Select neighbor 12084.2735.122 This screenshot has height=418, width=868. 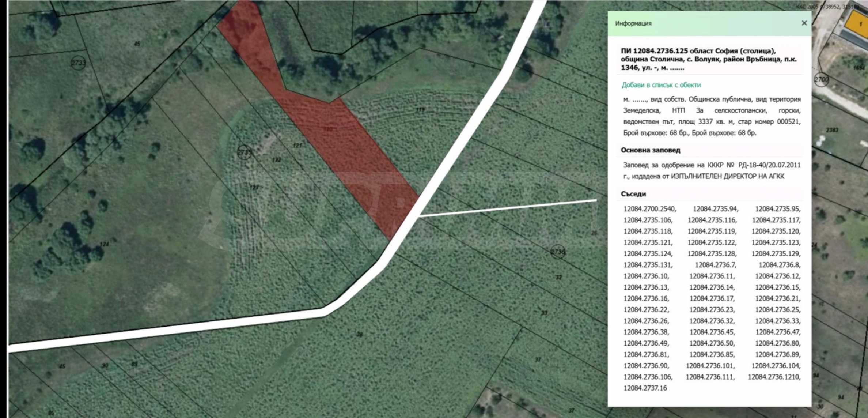coord(712,242)
